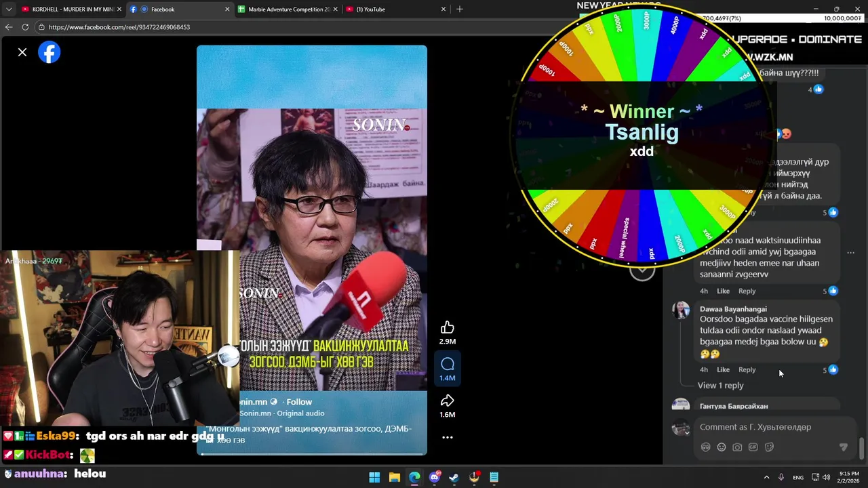
Task: Open a new browser tab
Action: [x=460, y=9]
